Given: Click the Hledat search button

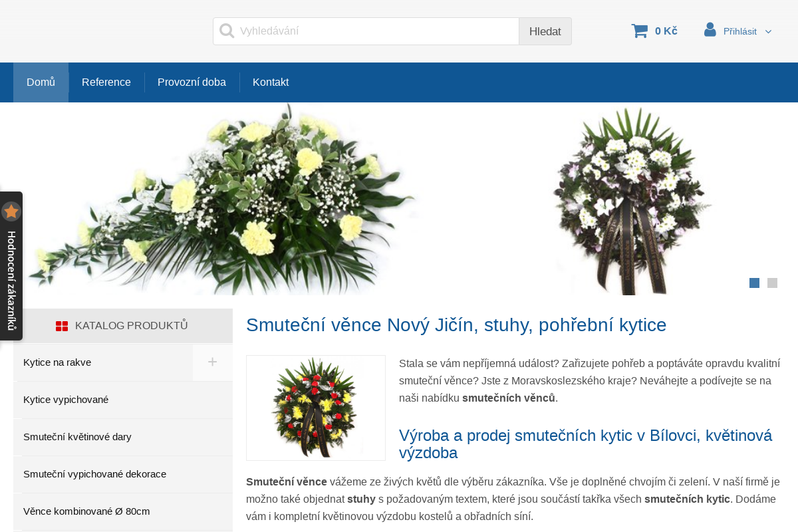Looking at the screenshot, I should click(545, 31).
